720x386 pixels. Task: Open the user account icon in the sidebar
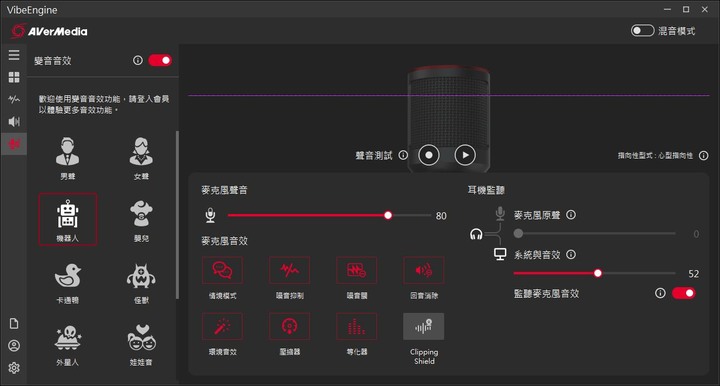pyautogui.click(x=14, y=346)
